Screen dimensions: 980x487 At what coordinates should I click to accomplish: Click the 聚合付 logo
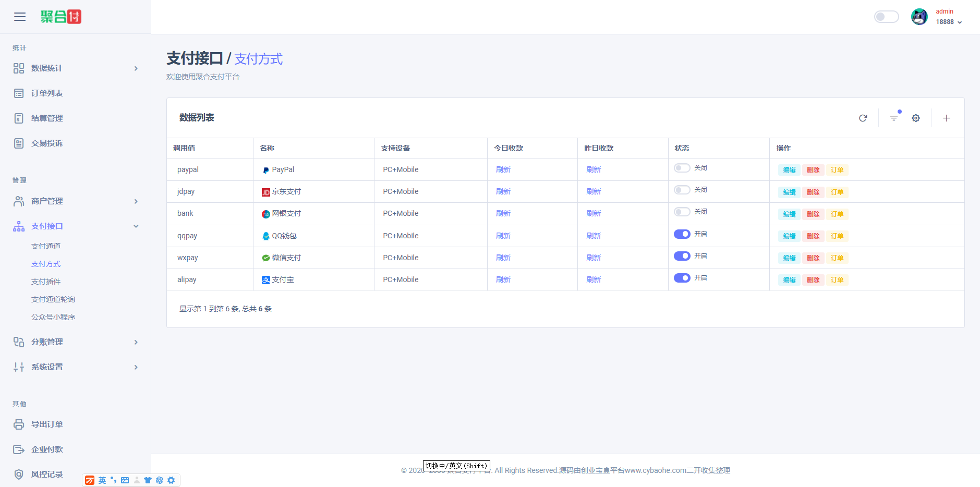[61, 17]
